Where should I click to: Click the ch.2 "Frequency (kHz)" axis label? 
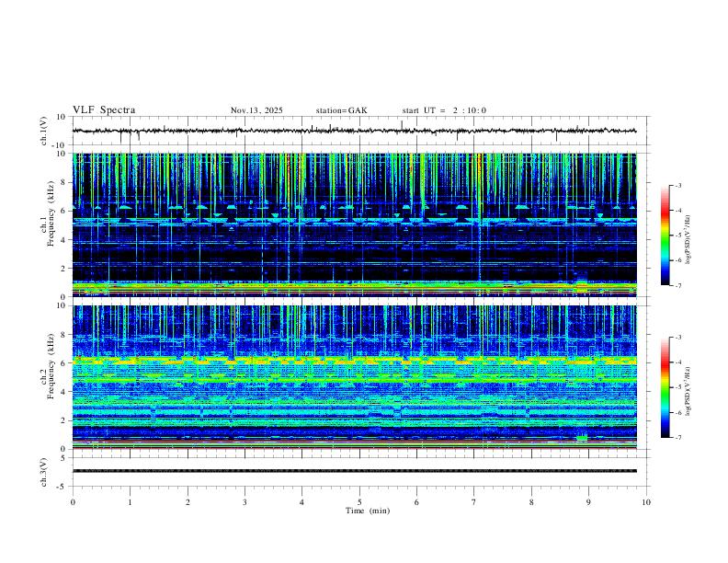51,366
